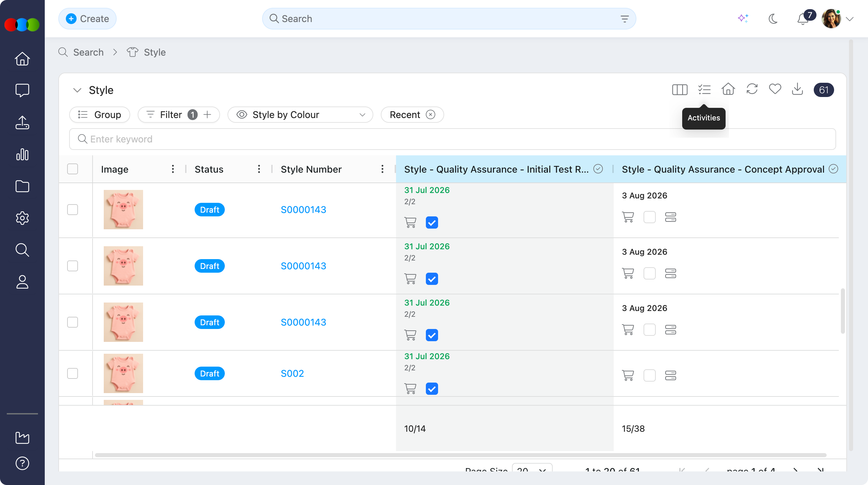Collapse the Style section chevron

(x=77, y=90)
